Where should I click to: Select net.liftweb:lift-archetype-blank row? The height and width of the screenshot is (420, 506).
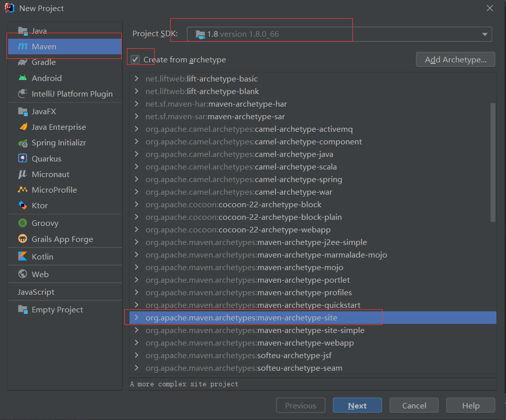[313, 91]
